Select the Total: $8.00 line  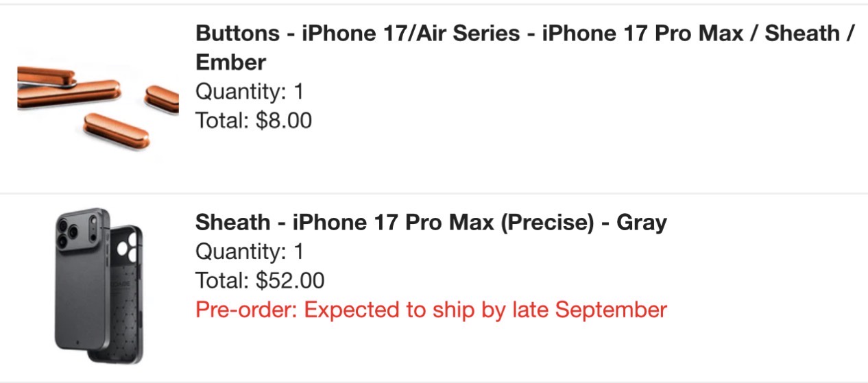(254, 121)
